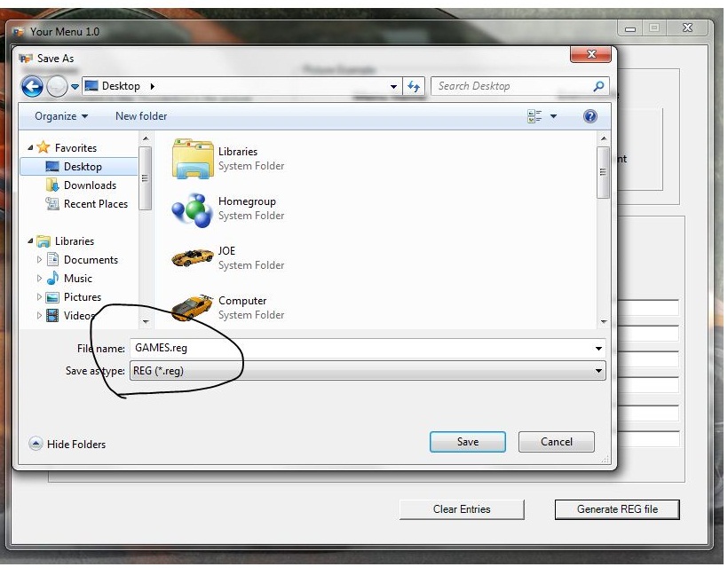The height and width of the screenshot is (575, 728).
Task: Click the Libraries text label in file list
Action: point(238,152)
